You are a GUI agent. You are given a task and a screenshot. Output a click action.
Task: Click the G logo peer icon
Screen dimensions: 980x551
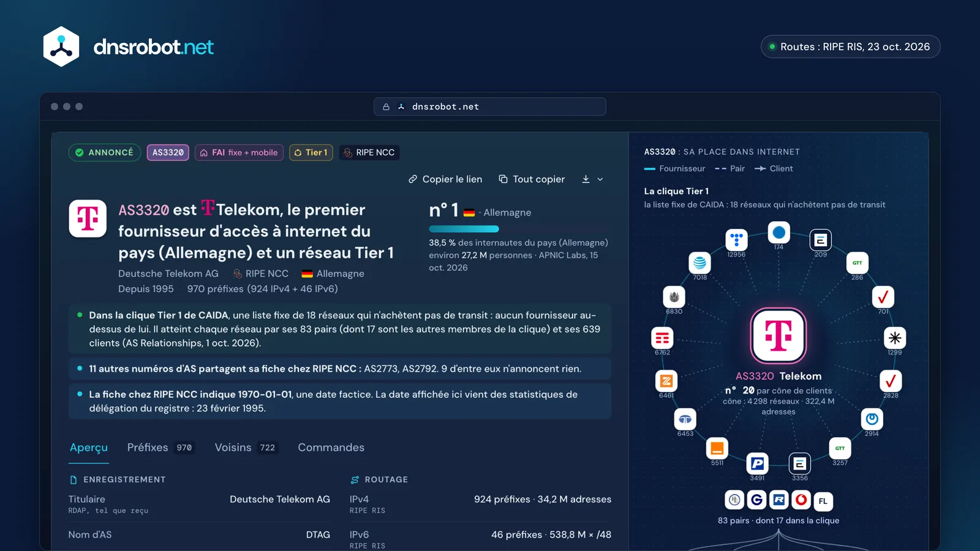[x=757, y=500]
